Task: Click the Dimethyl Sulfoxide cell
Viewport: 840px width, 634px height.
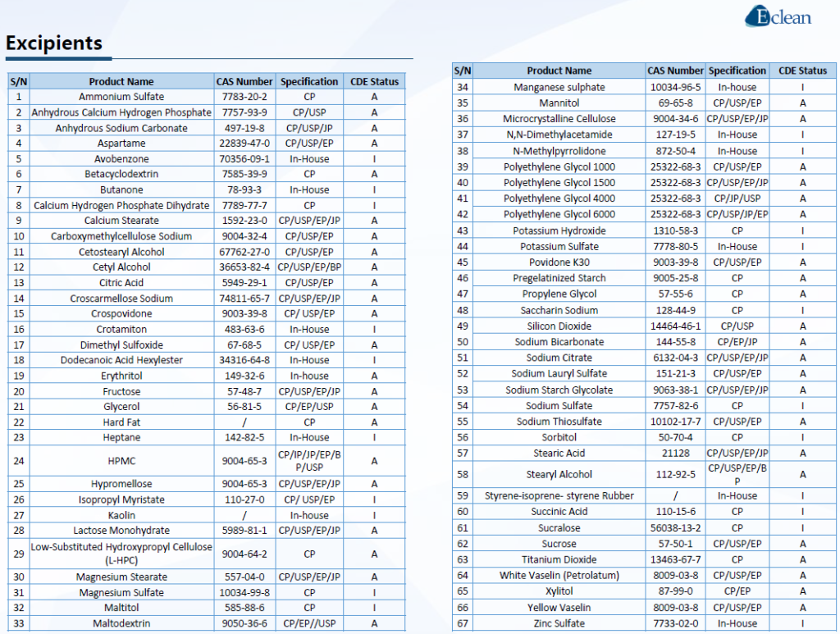Action: [x=121, y=344]
